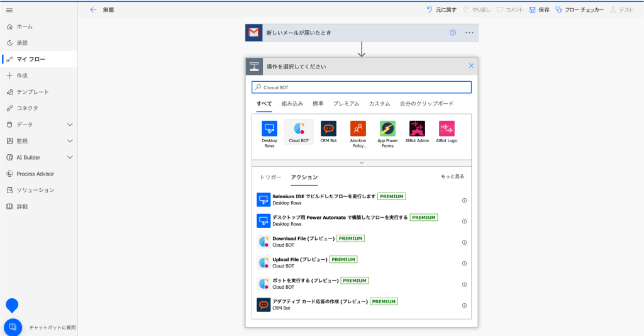Expand the connector list with the chevron
Viewport: 644px width, 336px height.
click(x=362, y=163)
